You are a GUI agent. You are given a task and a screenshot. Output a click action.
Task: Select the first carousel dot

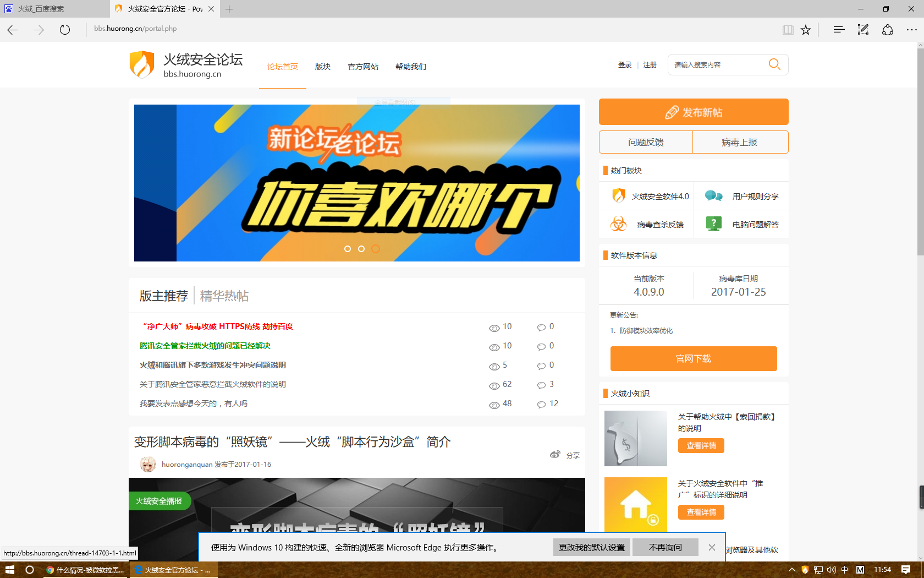point(348,249)
